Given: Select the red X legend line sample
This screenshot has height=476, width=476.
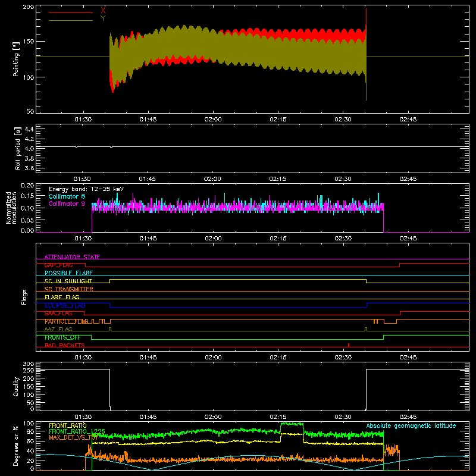Looking at the screenshot, I should (x=71, y=12).
